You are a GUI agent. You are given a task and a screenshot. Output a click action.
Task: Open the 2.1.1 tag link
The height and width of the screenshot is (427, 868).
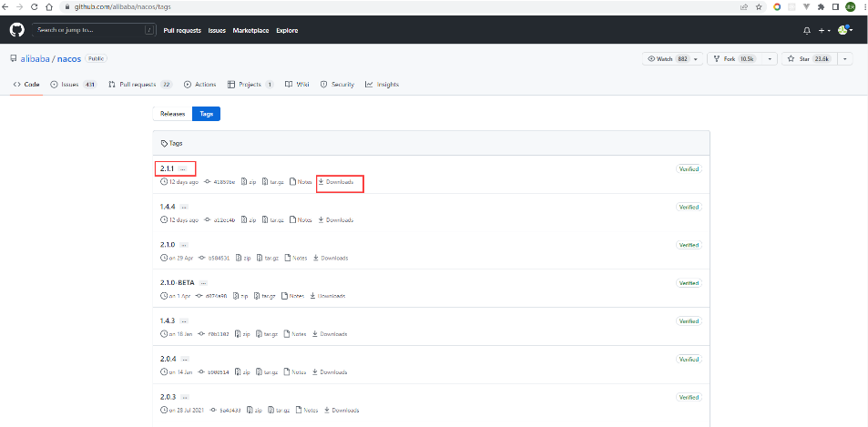(x=168, y=168)
